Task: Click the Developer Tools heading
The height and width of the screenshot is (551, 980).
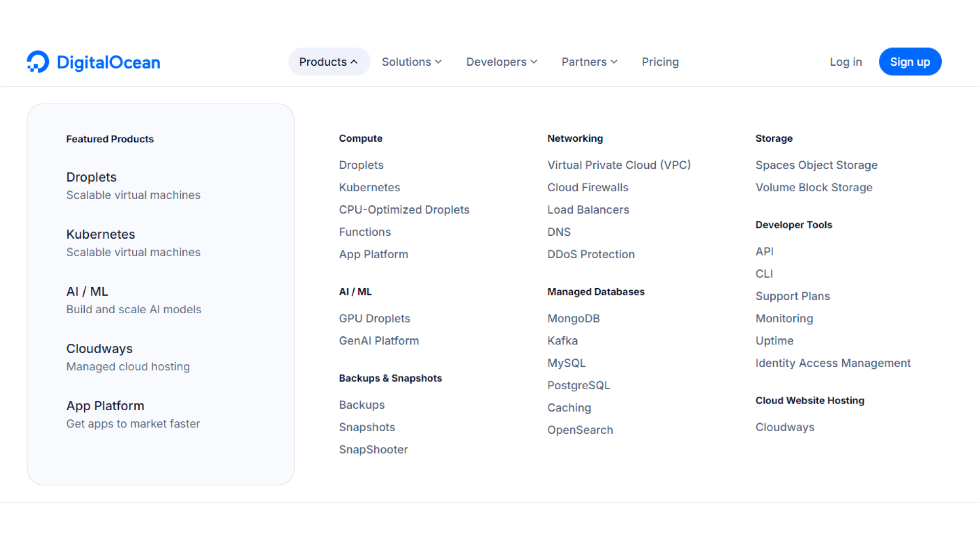Action: click(x=794, y=225)
